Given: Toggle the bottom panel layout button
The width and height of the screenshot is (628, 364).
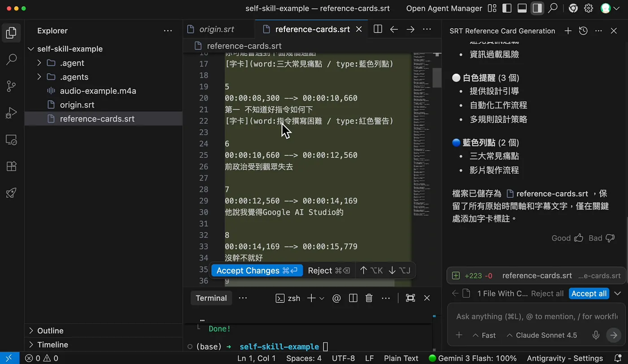Looking at the screenshot, I should (522, 8).
